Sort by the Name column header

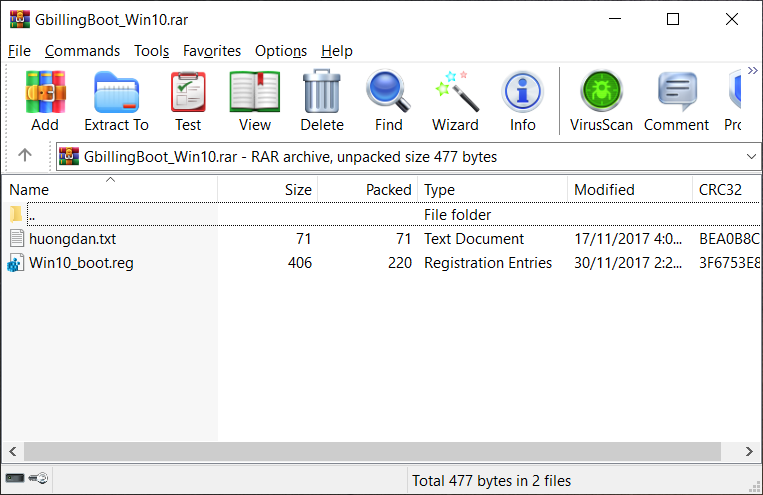point(110,189)
